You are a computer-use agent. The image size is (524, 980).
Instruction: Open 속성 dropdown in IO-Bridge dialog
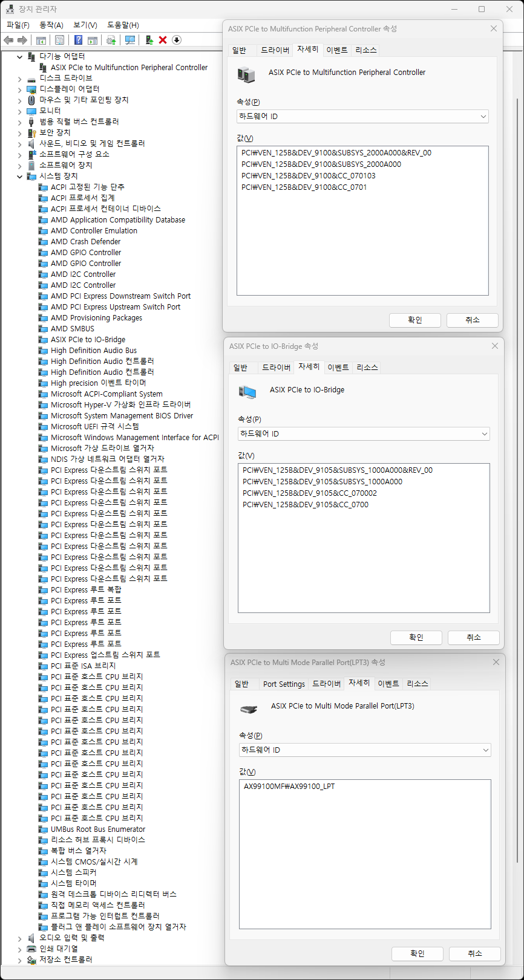click(364, 433)
